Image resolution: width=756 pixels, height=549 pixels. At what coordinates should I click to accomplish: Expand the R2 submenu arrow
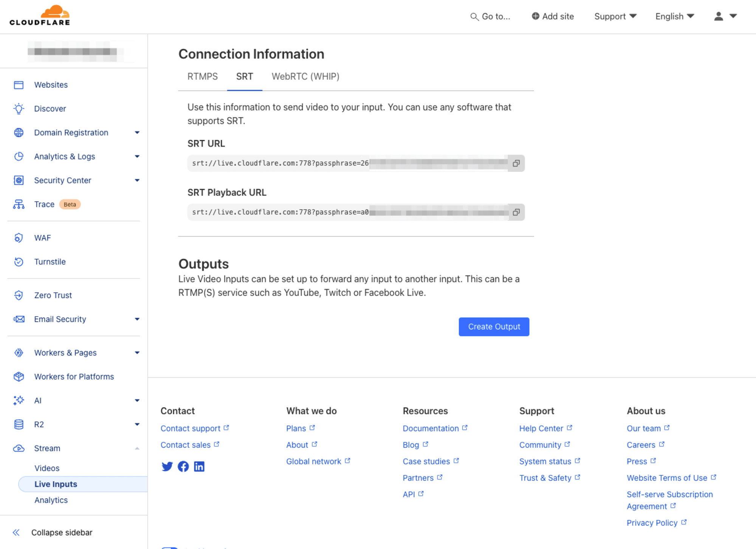(137, 424)
